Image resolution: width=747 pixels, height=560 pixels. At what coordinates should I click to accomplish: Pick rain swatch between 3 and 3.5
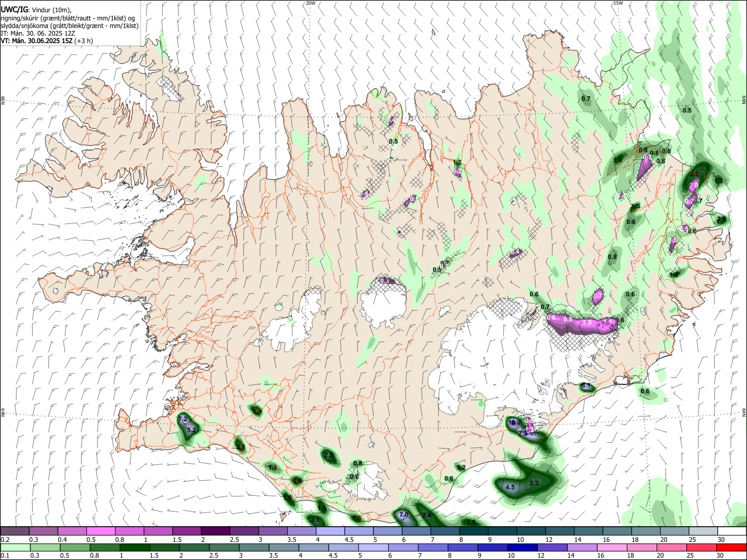point(253,548)
